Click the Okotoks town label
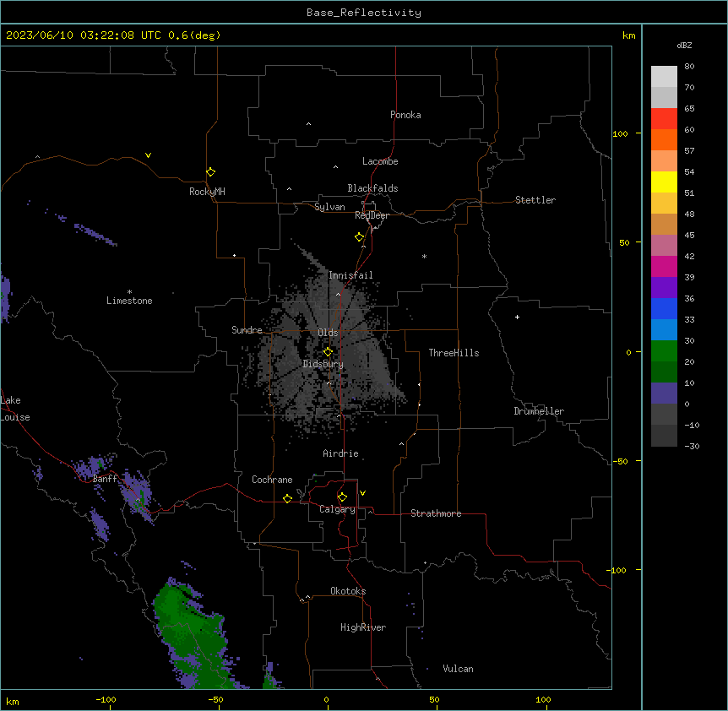Viewport: 728px width, 711px height. (348, 591)
